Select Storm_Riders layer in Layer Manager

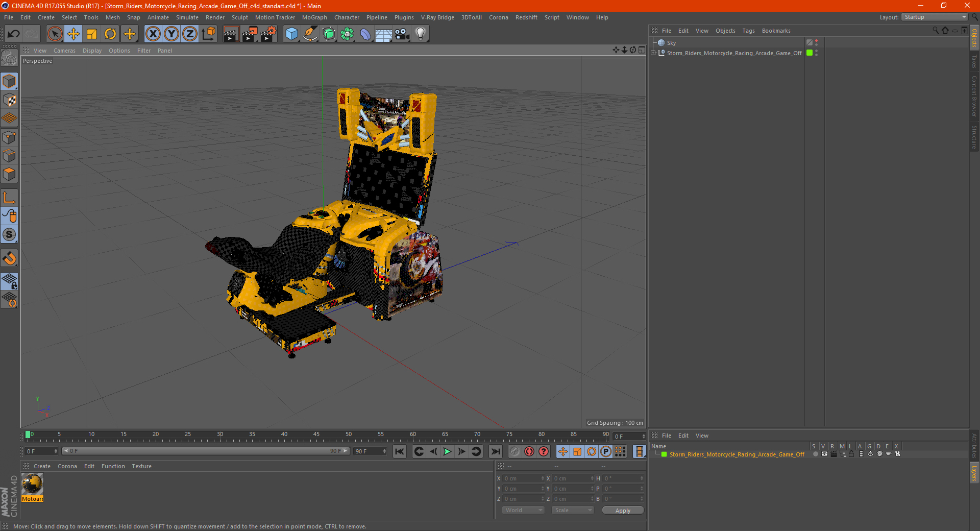(x=737, y=454)
